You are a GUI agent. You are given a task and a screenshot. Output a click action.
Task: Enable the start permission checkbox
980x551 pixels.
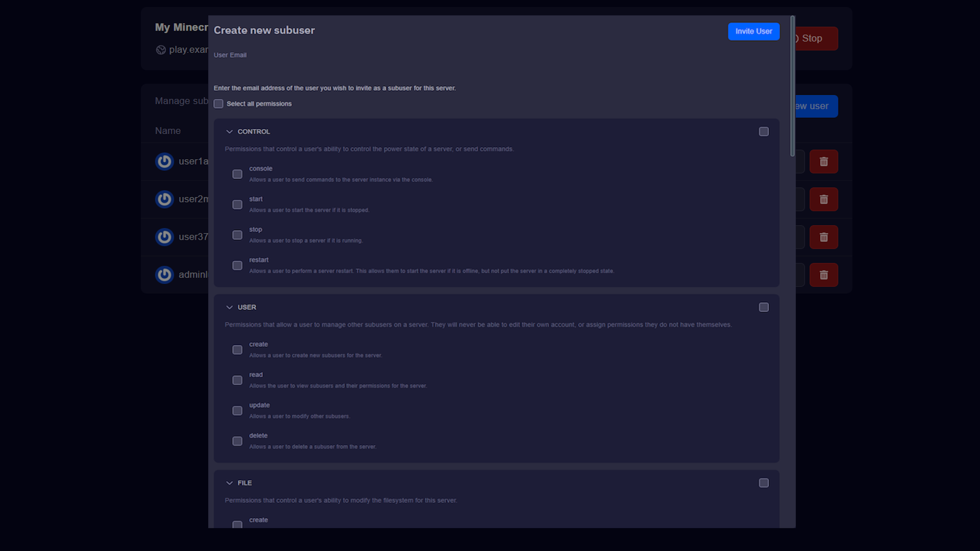click(237, 205)
